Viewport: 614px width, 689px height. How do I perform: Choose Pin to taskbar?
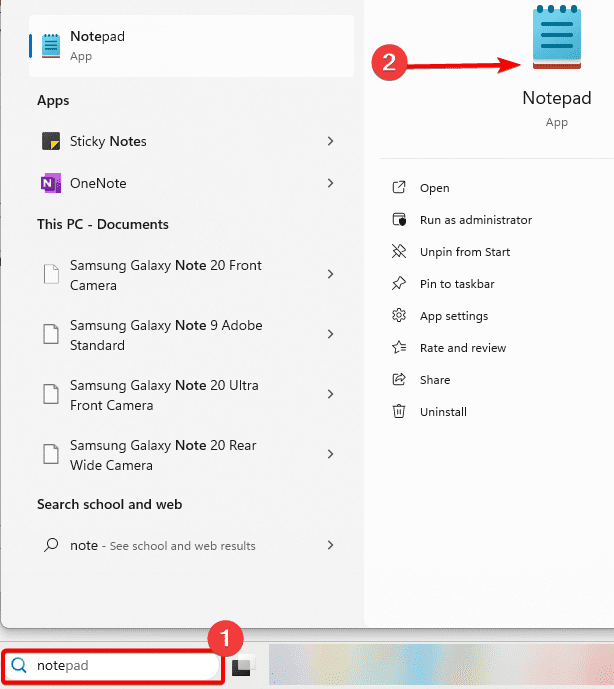pos(457,284)
